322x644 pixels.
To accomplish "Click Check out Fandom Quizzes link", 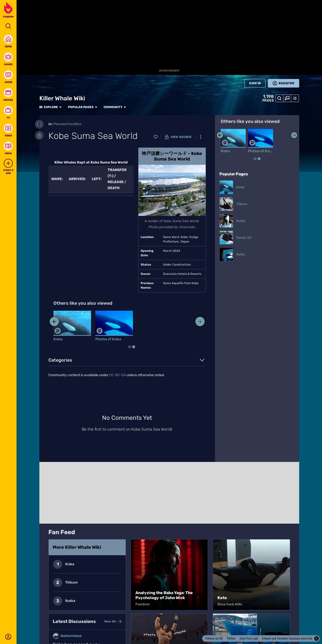I will click(287, 638).
